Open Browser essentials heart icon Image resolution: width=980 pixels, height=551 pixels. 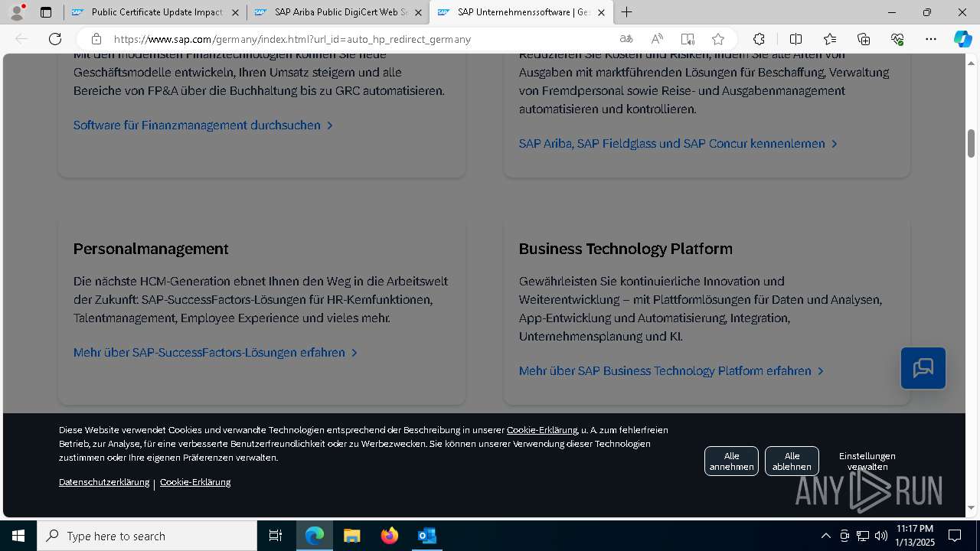897,39
